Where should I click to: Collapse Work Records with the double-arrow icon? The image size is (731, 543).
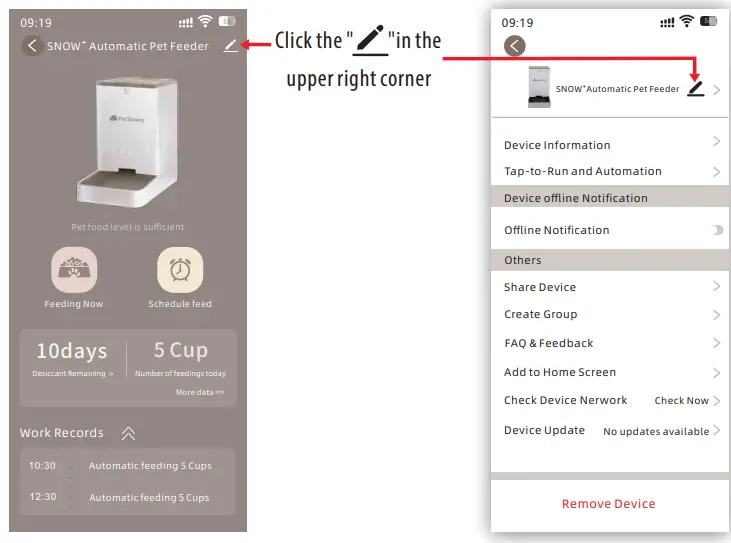(128, 433)
